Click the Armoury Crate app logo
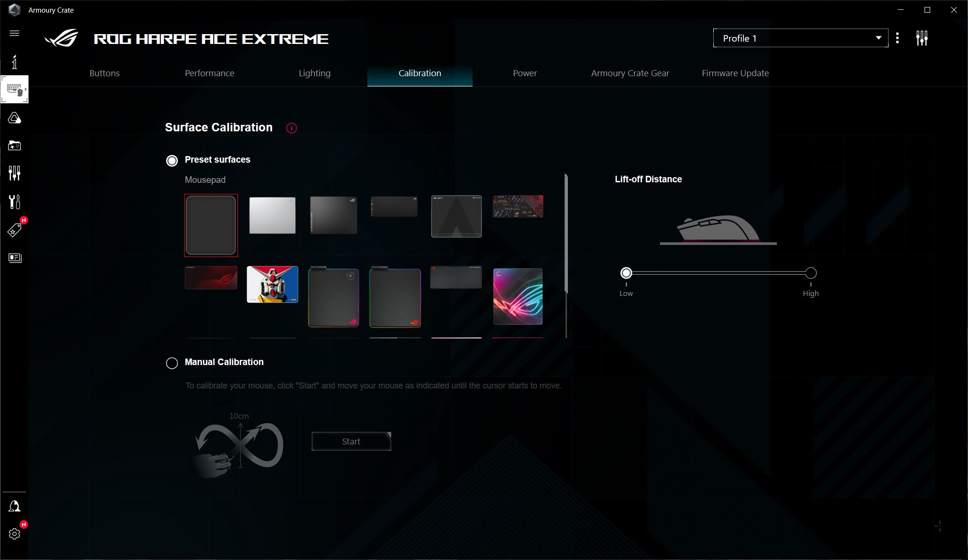 point(14,10)
